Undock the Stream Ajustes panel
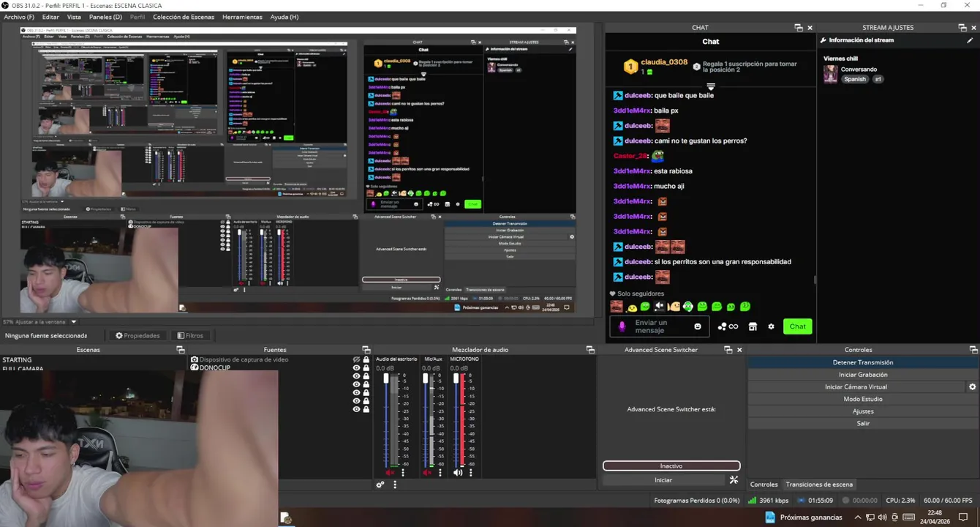Image resolution: width=980 pixels, height=527 pixels. [962, 28]
